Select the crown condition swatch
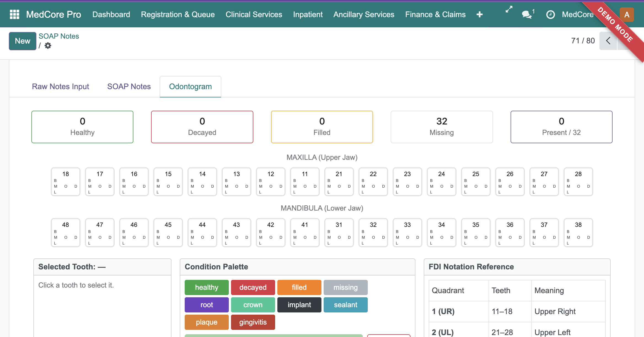This screenshot has width=644, height=337. pos(253,305)
